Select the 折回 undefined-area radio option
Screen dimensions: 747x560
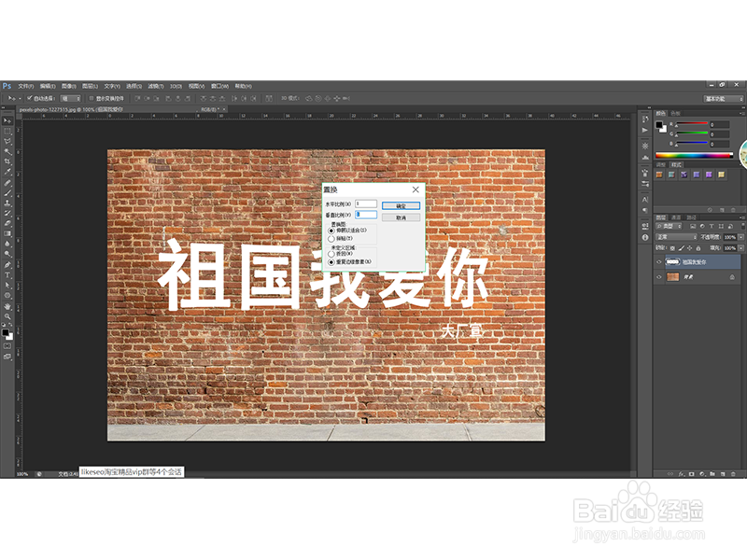(331, 254)
